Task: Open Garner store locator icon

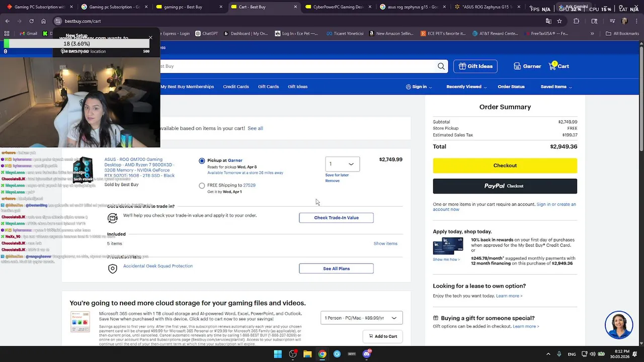Action: (x=517, y=66)
